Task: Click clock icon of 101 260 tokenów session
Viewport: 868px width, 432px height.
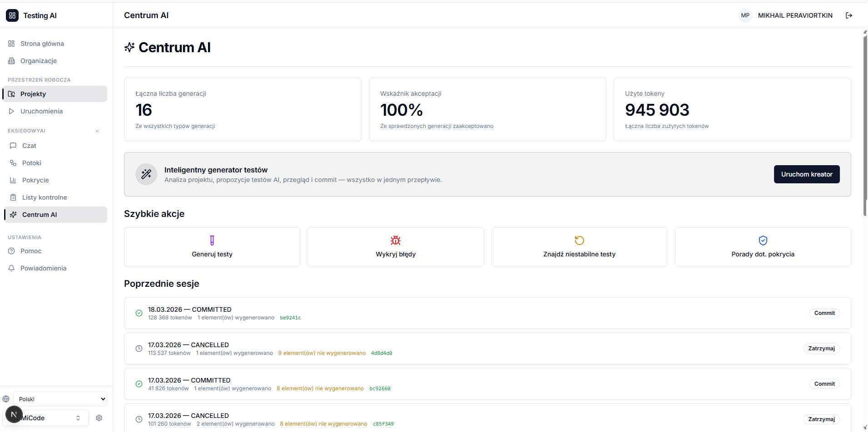Action: [139, 419]
